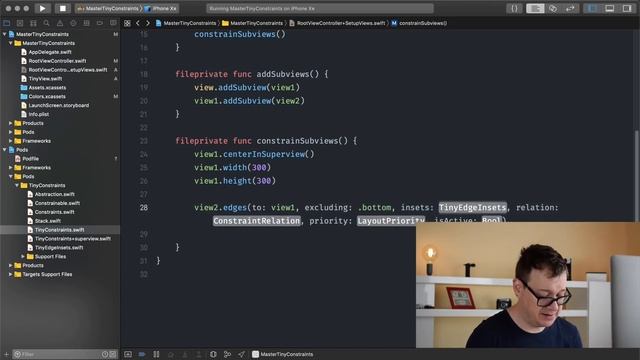Show the Project navigator

[7, 23]
